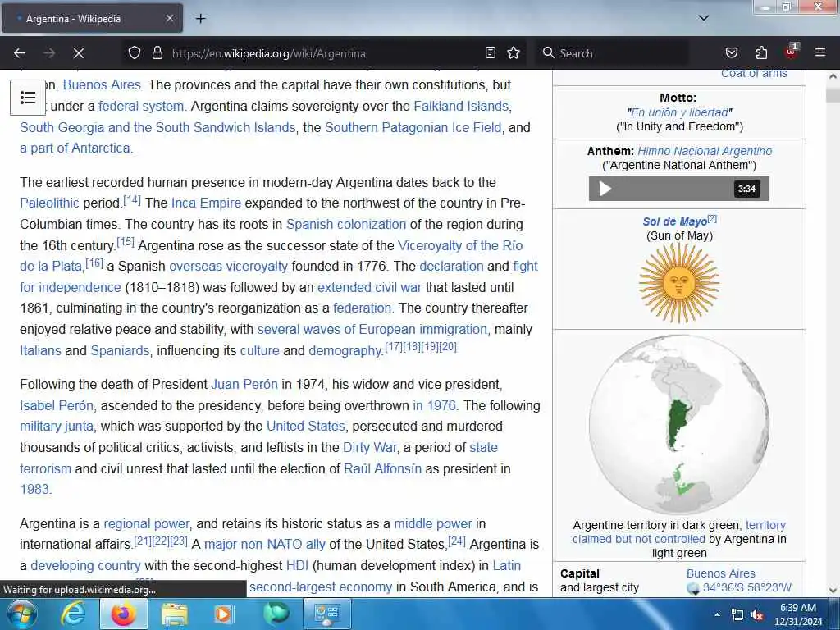Image resolution: width=840 pixels, height=630 pixels.
Task: Open the HDI link
Action: (x=297, y=566)
